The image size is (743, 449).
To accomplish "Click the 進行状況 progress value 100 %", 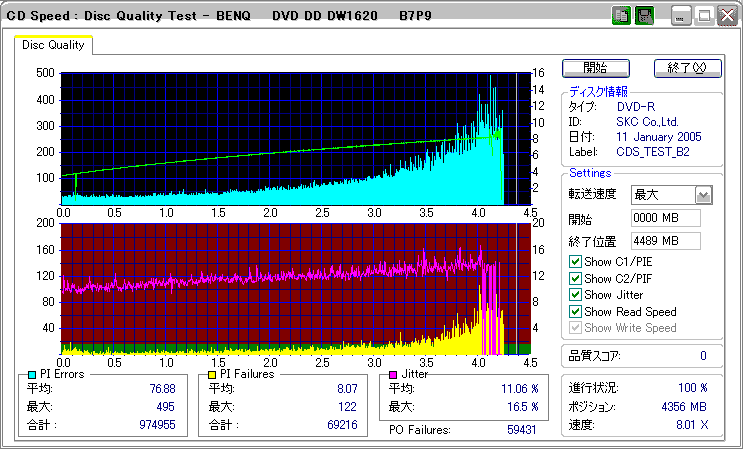I will [693, 388].
